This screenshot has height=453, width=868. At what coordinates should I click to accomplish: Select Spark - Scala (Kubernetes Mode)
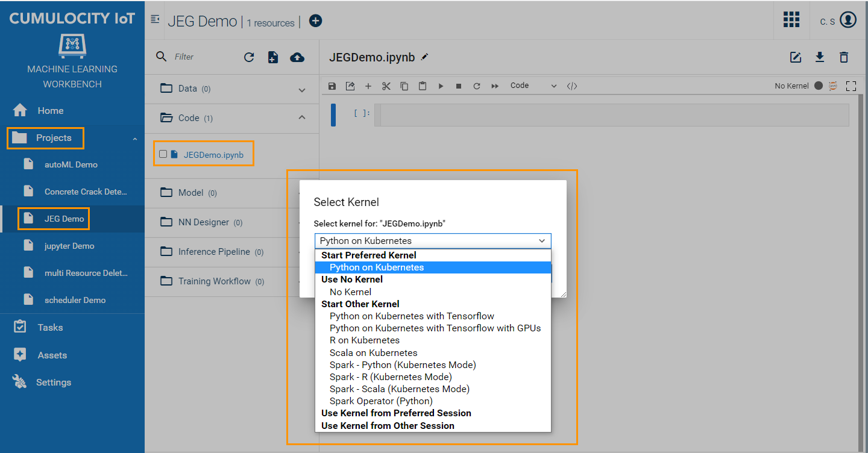(433, 389)
